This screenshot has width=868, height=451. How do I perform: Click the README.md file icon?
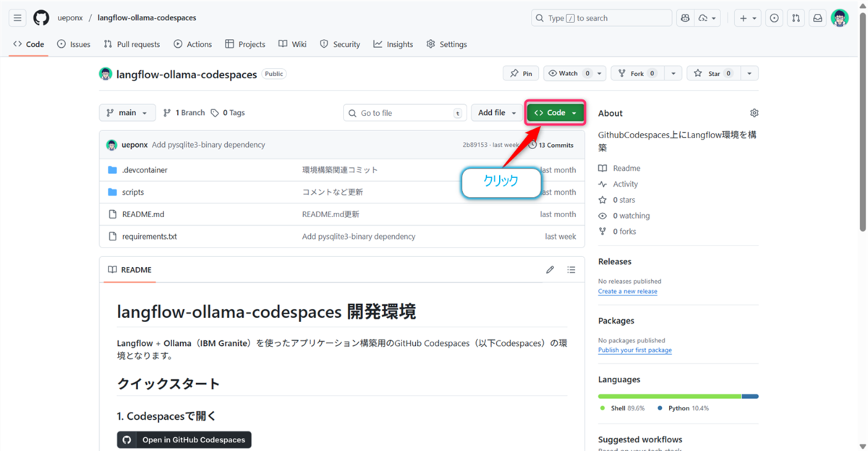112,214
